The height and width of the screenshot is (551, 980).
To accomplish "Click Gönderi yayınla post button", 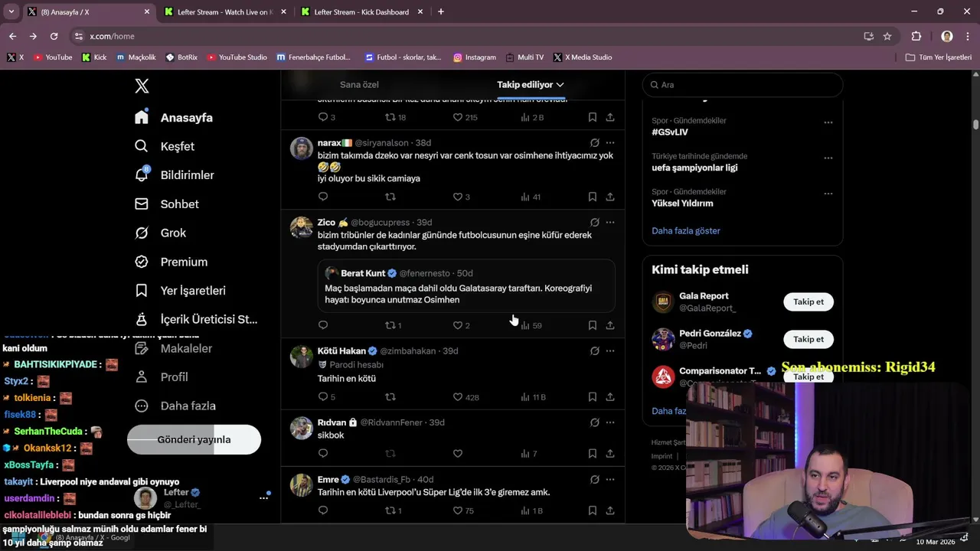I will click(194, 440).
